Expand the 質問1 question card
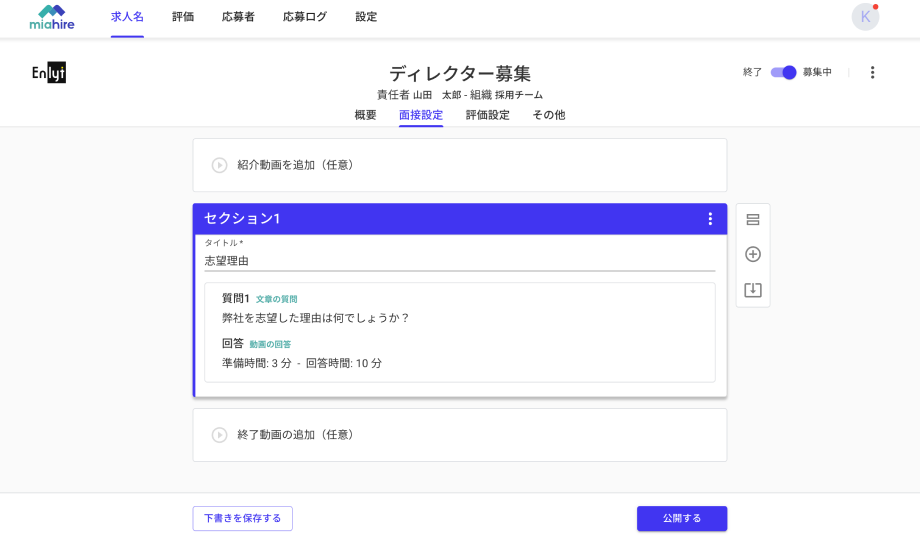The height and width of the screenshot is (540, 920). pos(459,332)
